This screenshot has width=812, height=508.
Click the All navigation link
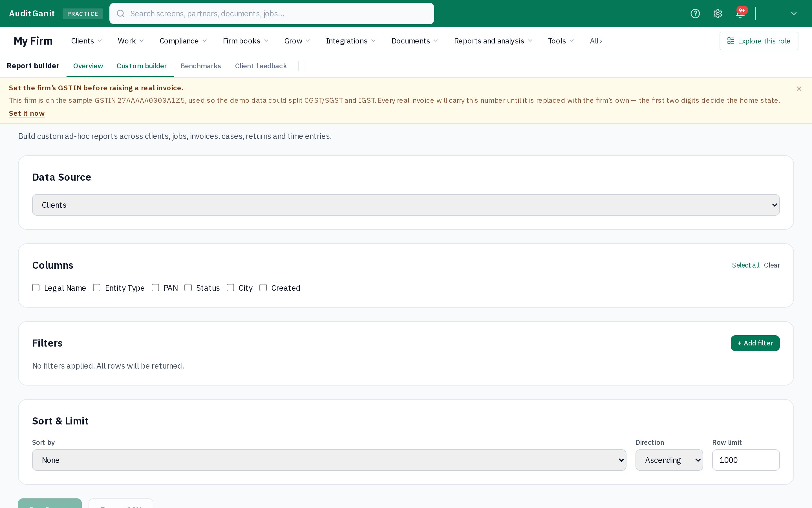[596, 41]
